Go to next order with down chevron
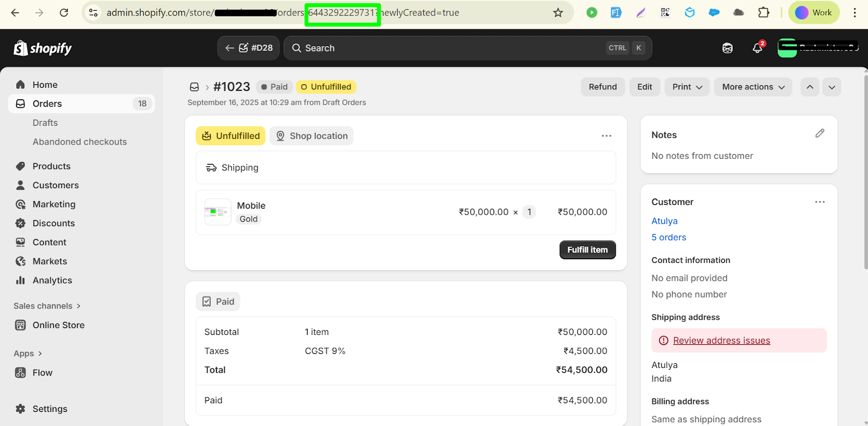Viewport: 868px width, 426px height. [x=832, y=87]
